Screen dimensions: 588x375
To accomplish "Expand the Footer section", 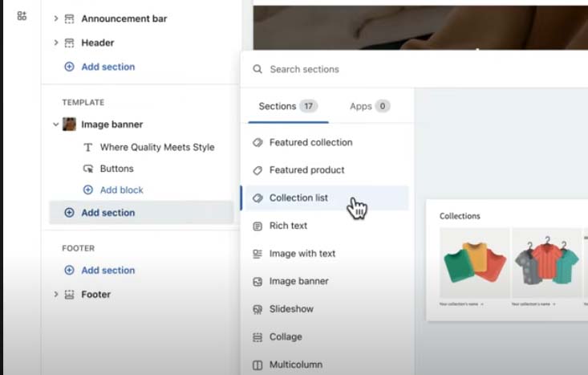I will click(x=56, y=295).
